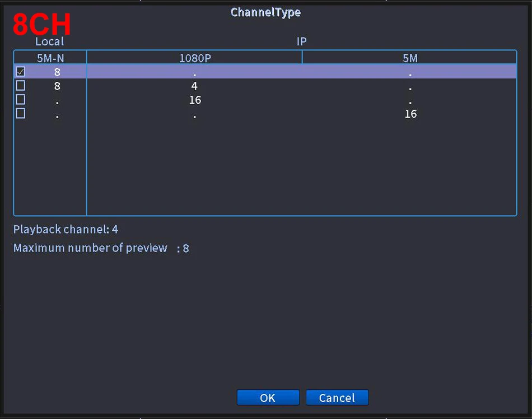The image size is (532, 419).
Task: Click the Maximum number of preview text
Action: coord(90,248)
